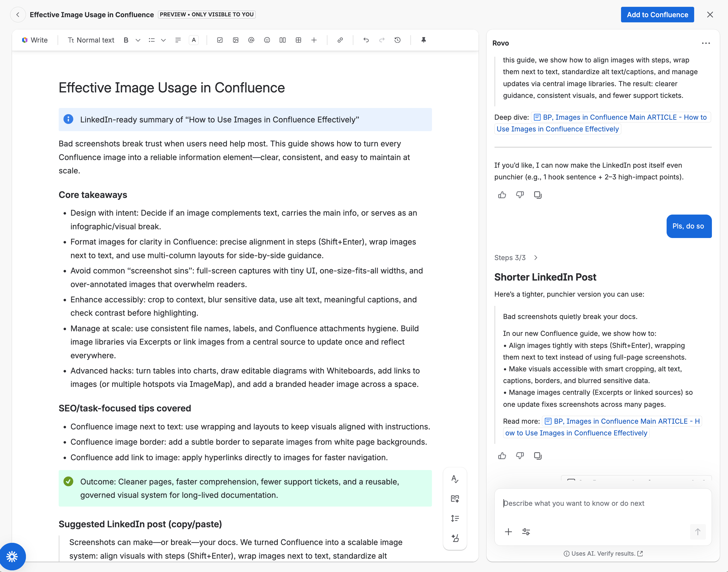
Task: Click the mention (@) toolbar icon
Action: click(251, 40)
